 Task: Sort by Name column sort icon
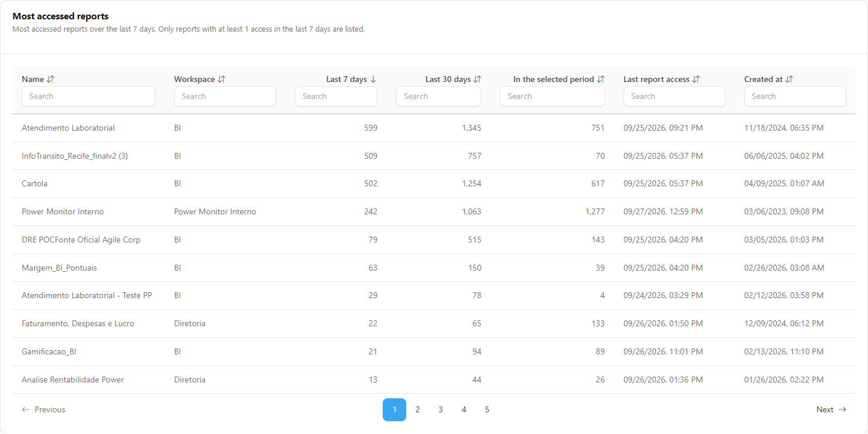pyautogui.click(x=50, y=79)
